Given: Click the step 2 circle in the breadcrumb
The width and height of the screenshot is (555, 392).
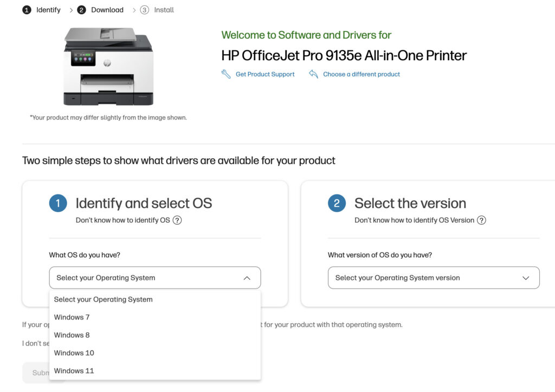Looking at the screenshot, I should click(x=81, y=9).
